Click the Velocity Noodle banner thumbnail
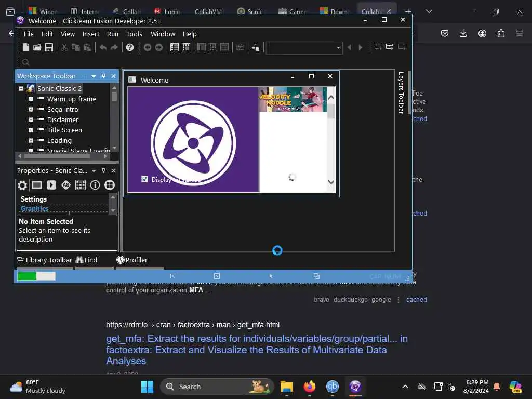Viewport: 532px width, 399px height. (292, 99)
